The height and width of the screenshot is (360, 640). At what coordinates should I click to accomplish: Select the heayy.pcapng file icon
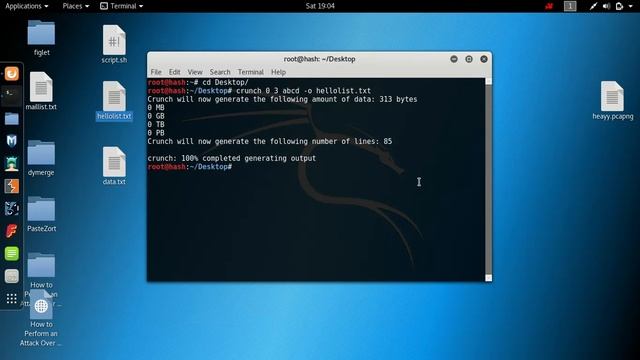[612, 96]
